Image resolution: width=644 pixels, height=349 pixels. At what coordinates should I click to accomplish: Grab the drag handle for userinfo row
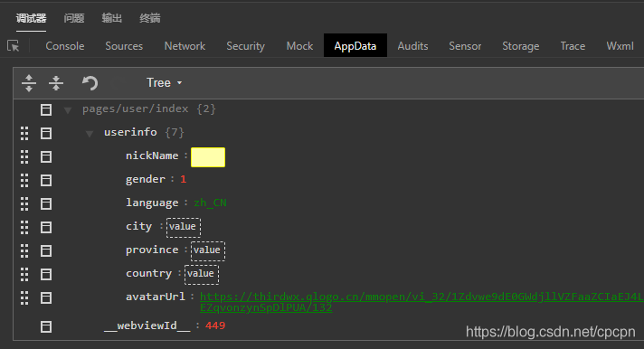tap(24, 133)
